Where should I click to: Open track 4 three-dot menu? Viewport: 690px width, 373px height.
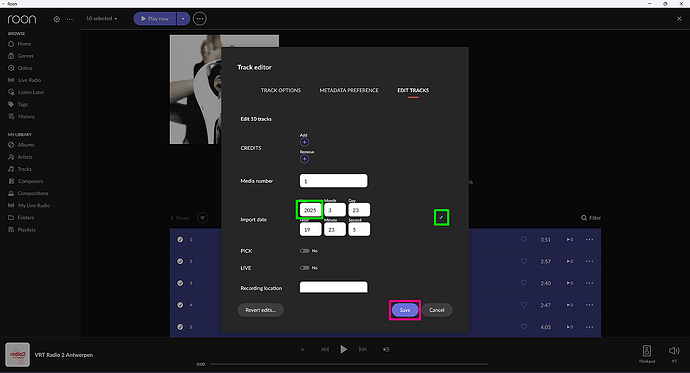click(590, 305)
